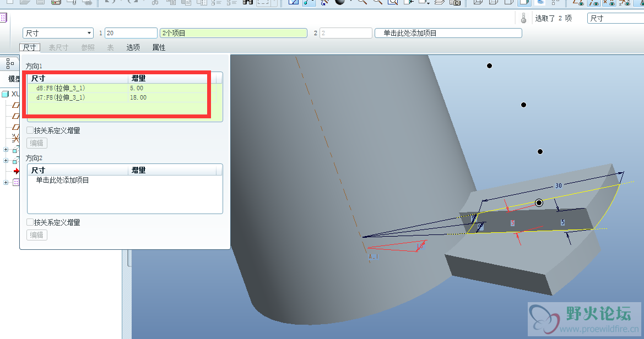Click the 编辑 button under 方向1
The width and height of the screenshot is (644, 339).
tap(37, 143)
